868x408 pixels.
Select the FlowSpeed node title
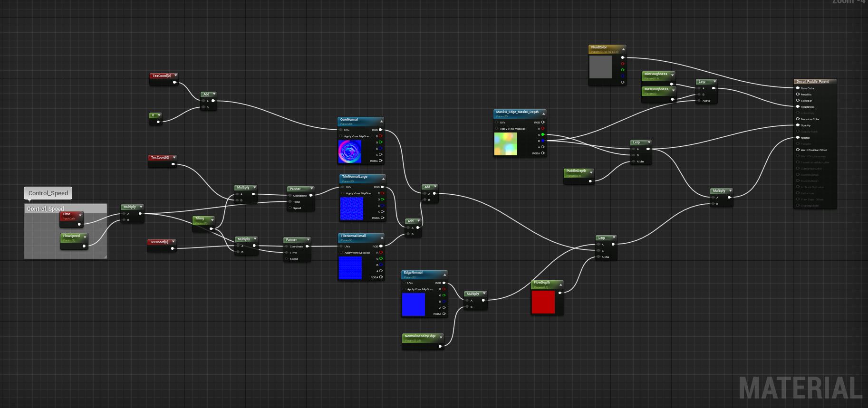tap(71, 236)
